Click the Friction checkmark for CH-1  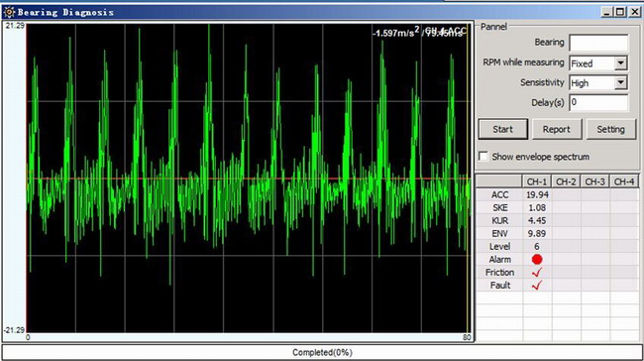(x=537, y=272)
